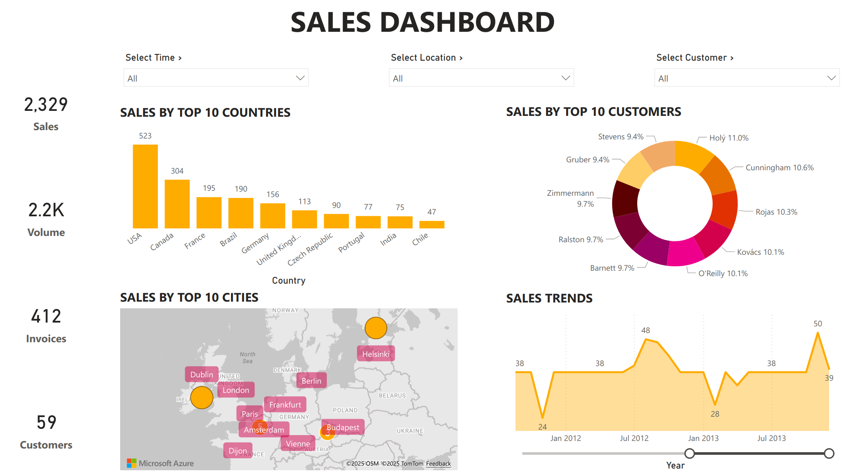Click the orange bubble above Helsinki
Screen dimensions: 868x474
376,328
